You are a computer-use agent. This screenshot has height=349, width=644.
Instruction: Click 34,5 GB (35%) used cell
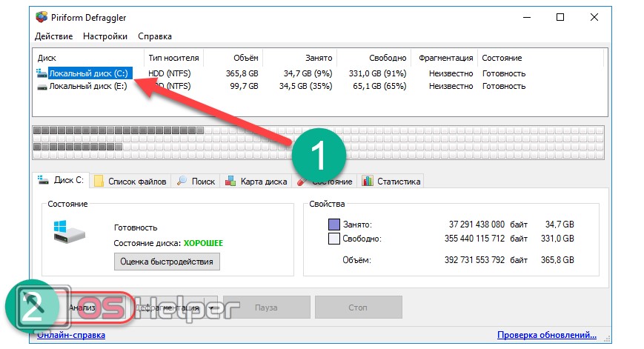[x=305, y=86]
